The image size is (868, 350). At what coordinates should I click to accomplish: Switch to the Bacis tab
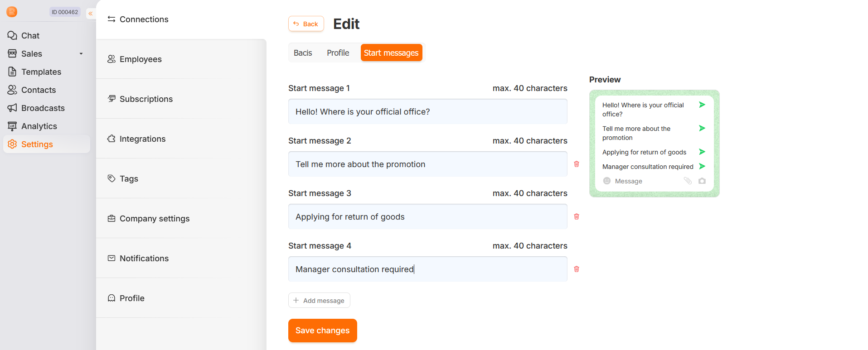click(x=303, y=53)
